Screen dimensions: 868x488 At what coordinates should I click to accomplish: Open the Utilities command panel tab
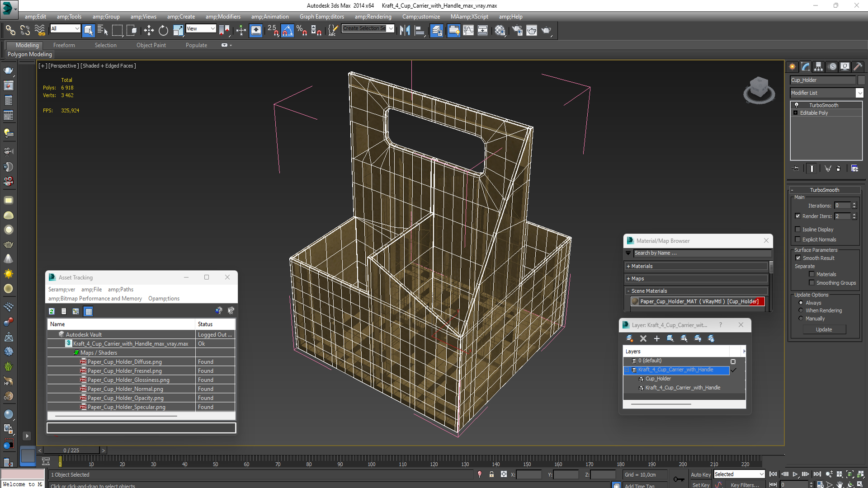(858, 66)
